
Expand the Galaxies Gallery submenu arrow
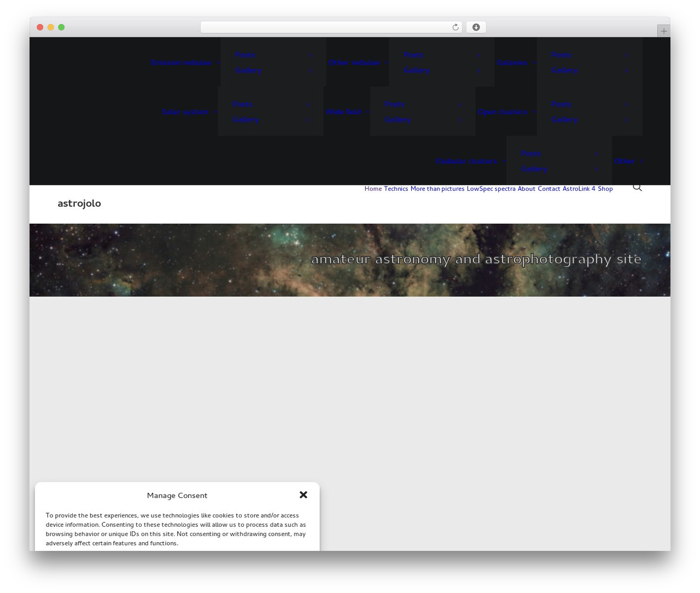[x=626, y=70]
